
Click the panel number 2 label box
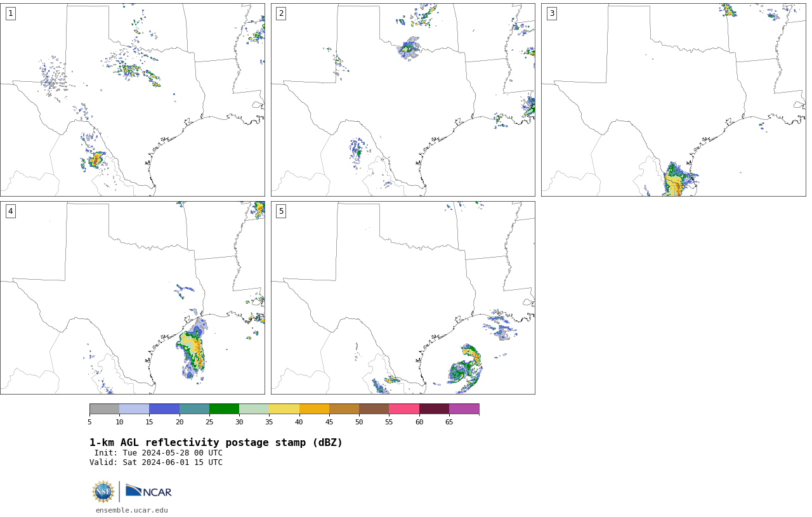click(x=281, y=13)
